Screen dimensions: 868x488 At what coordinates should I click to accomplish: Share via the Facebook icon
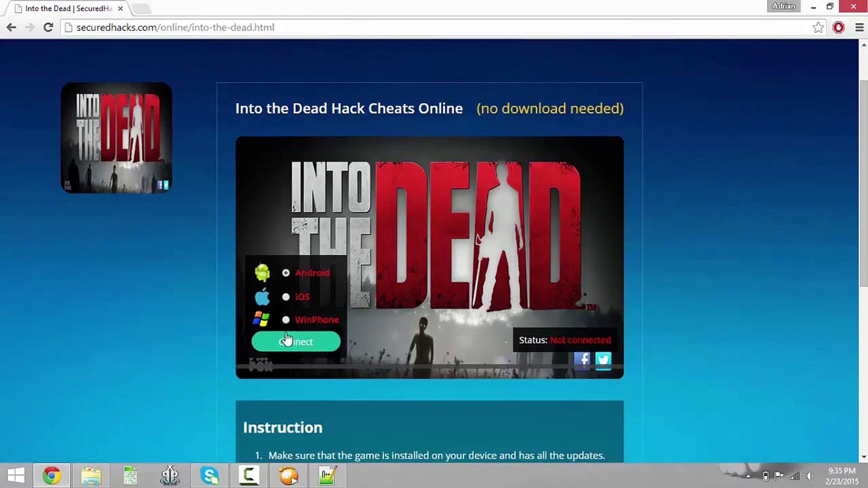[582, 360]
